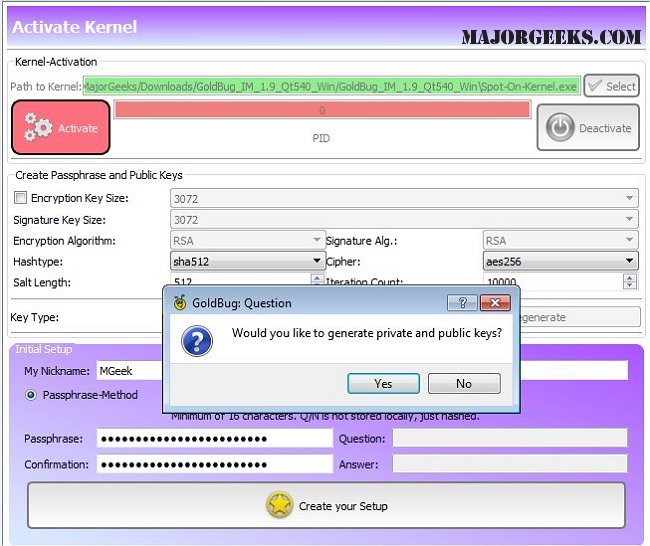Click the Regenerate button behind dialog

coord(580,317)
